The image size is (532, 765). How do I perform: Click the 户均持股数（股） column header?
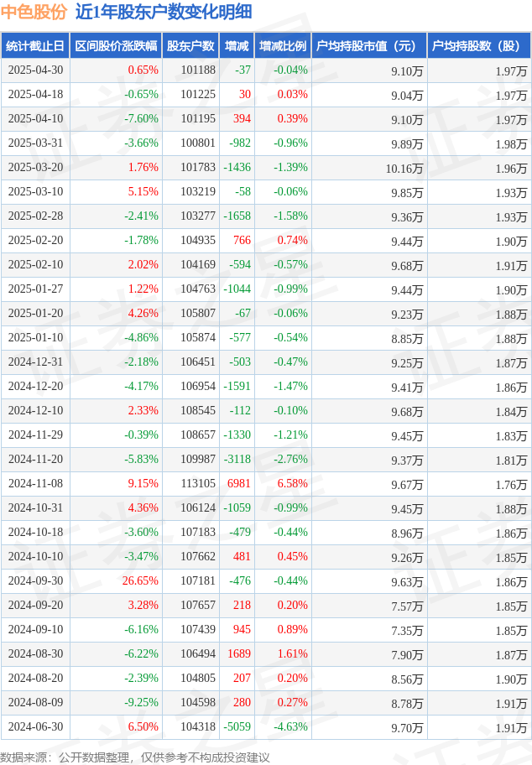pyautogui.click(x=479, y=46)
